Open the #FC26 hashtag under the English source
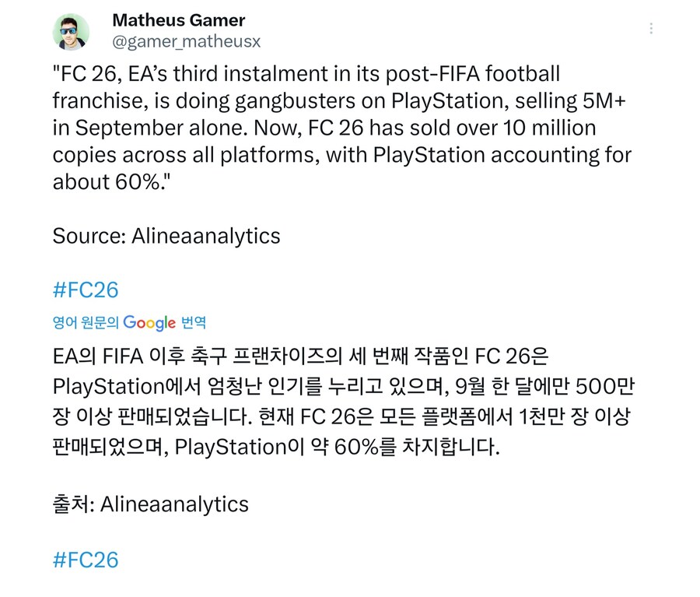700x597 pixels. point(86,290)
